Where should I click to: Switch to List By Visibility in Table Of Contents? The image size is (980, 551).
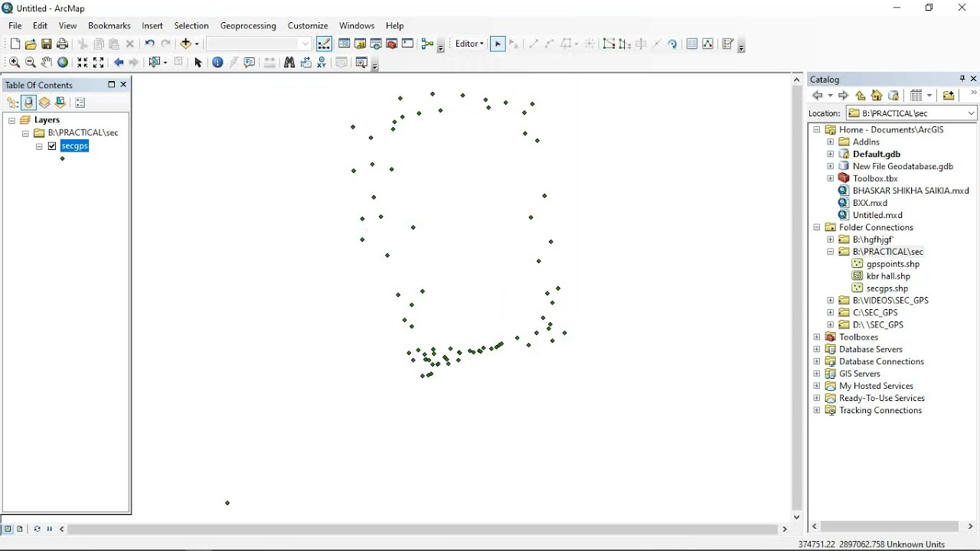coord(44,103)
